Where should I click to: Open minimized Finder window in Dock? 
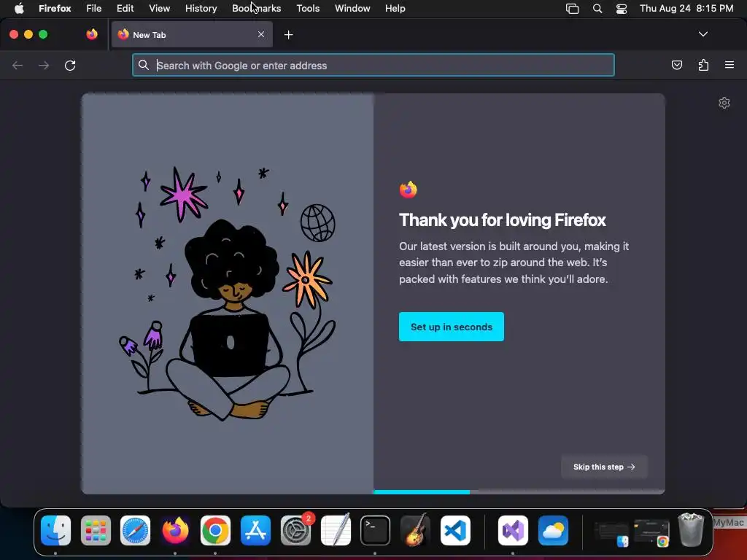[x=612, y=534]
